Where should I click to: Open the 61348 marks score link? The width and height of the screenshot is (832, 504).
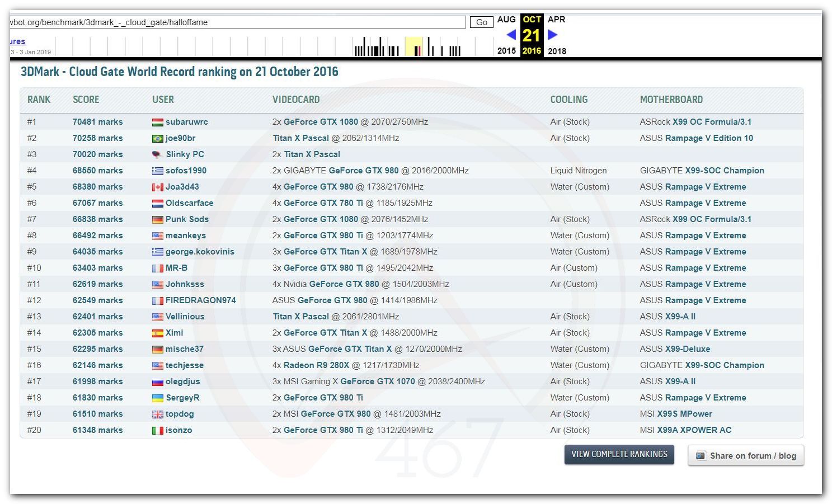pyautogui.click(x=98, y=430)
